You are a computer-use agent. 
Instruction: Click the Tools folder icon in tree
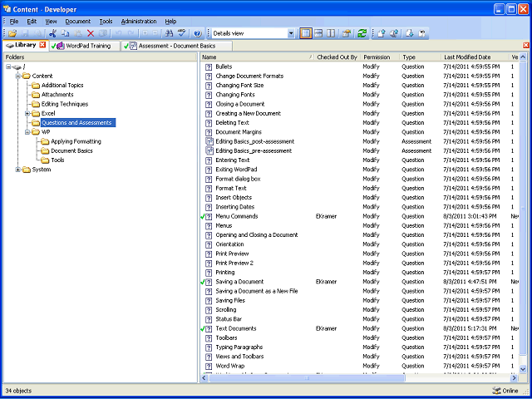coord(45,160)
